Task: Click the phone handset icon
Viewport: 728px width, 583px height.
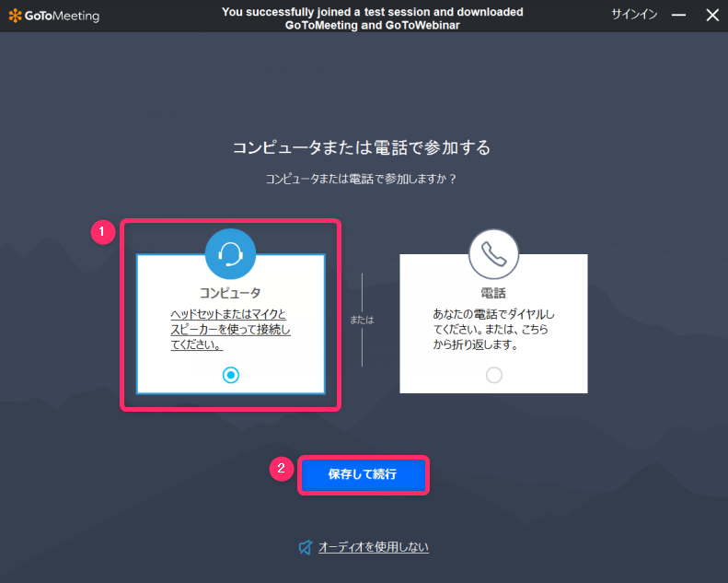Action: pos(493,254)
